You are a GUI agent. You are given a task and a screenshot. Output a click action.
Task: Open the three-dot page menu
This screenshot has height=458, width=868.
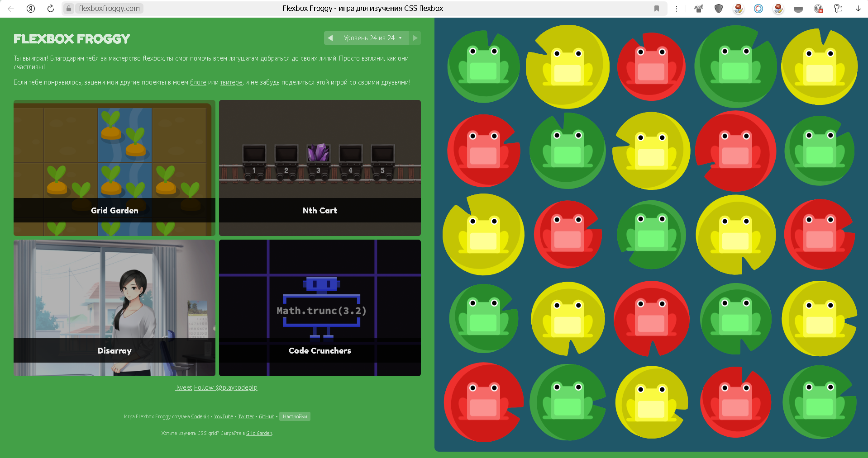tap(677, 8)
